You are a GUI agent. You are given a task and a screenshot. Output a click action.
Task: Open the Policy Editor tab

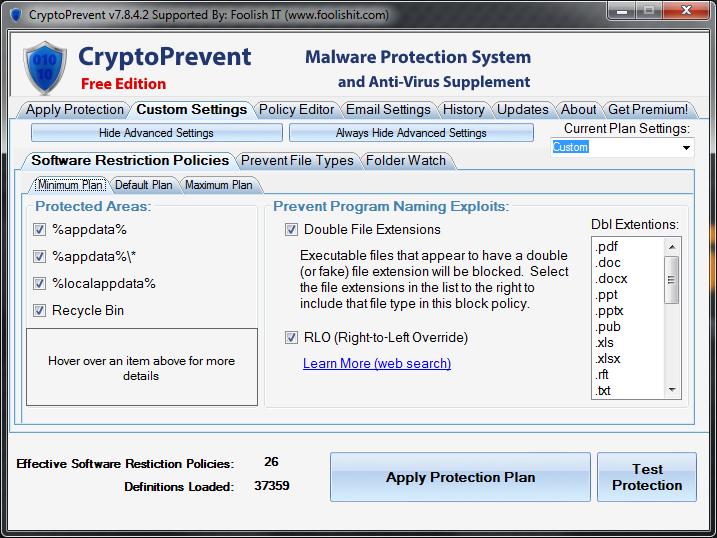(x=296, y=110)
